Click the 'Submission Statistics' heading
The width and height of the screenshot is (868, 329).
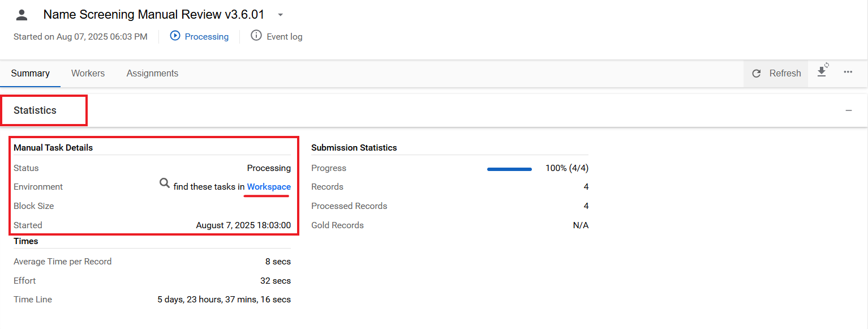[354, 148]
